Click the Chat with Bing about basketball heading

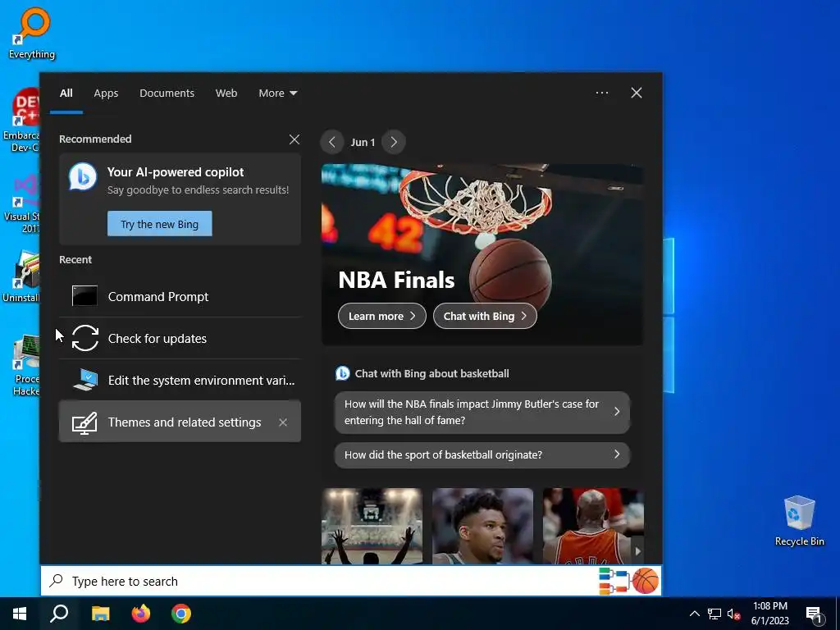[x=431, y=373]
